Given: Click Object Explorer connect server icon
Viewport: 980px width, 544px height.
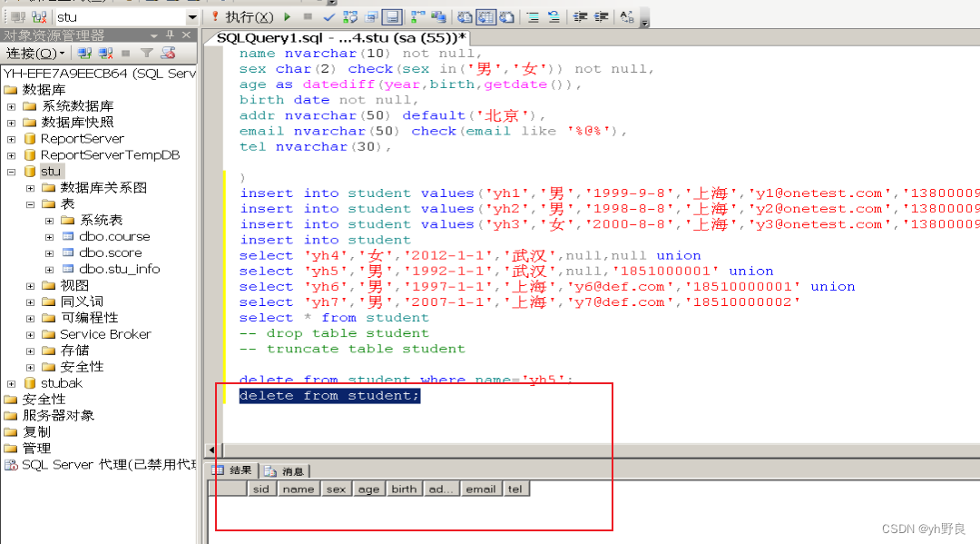Looking at the screenshot, I should coord(84,54).
